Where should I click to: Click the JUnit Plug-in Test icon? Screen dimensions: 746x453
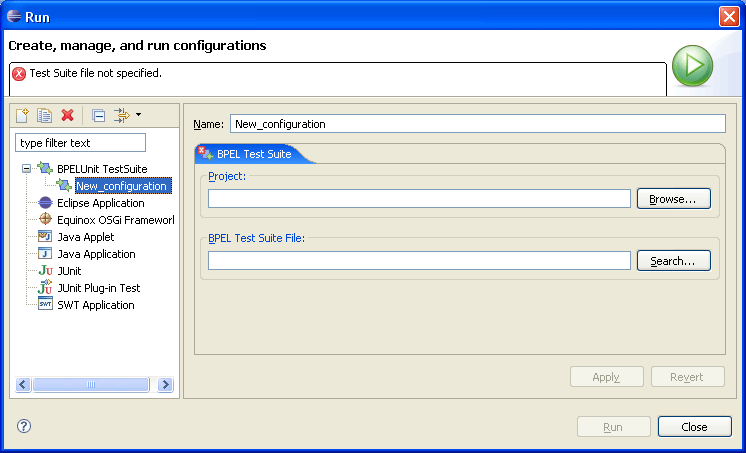point(45,287)
